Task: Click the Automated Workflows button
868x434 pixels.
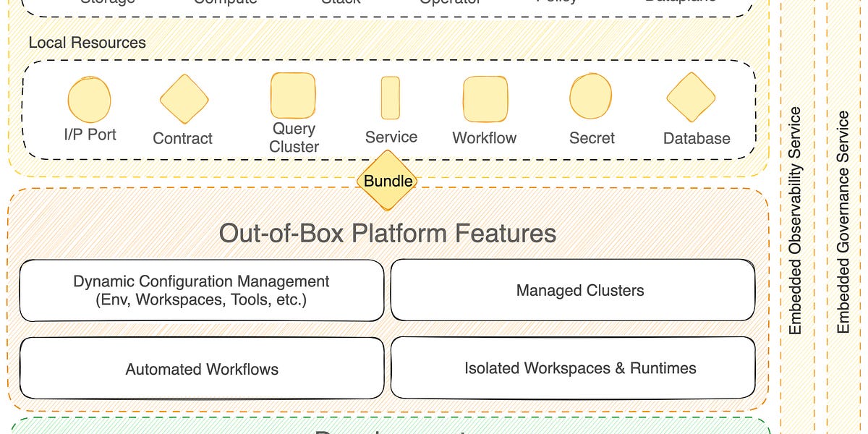Action: pyautogui.click(x=201, y=368)
